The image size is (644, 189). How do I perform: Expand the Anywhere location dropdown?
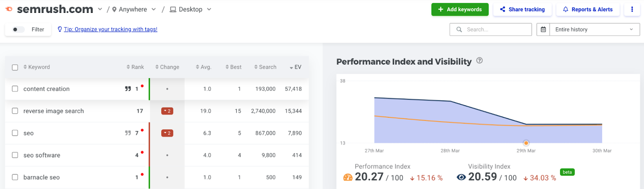pyautogui.click(x=153, y=9)
